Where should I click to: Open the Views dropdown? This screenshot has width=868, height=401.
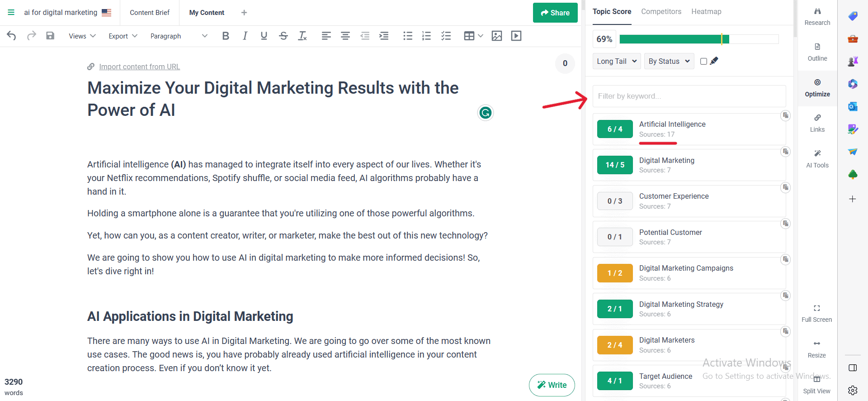point(82,36)
